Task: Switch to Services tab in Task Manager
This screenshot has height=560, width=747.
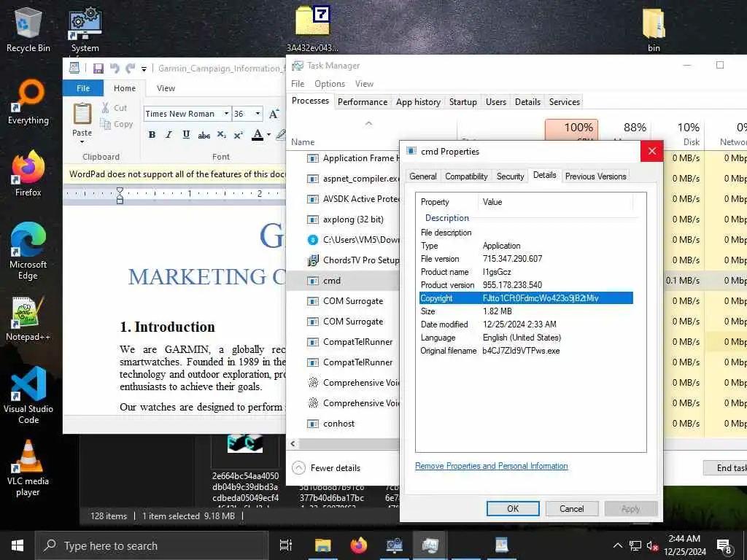Action: pos(564,102)
